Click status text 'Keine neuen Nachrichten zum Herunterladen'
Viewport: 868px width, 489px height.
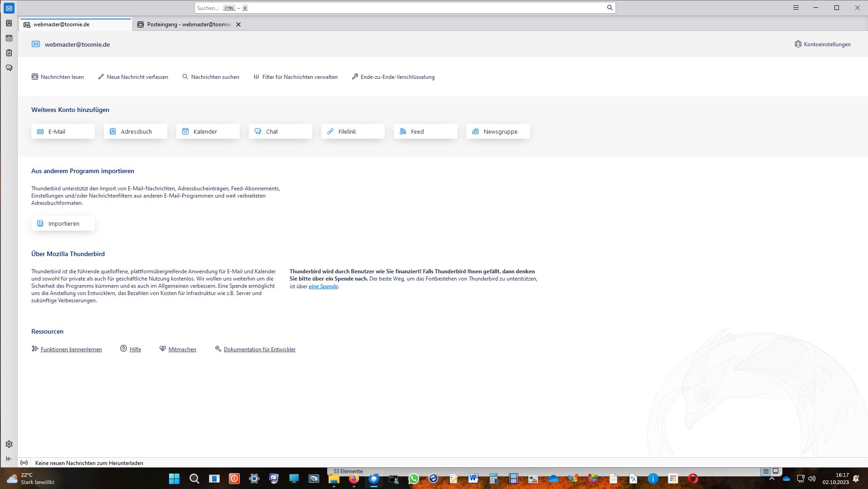(x=89, y=463)
